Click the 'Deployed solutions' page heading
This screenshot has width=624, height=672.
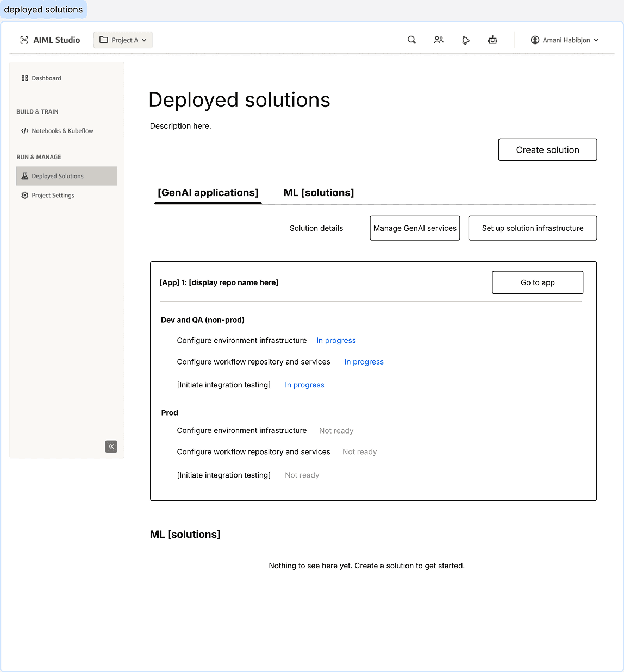click(x=239, y=100)
